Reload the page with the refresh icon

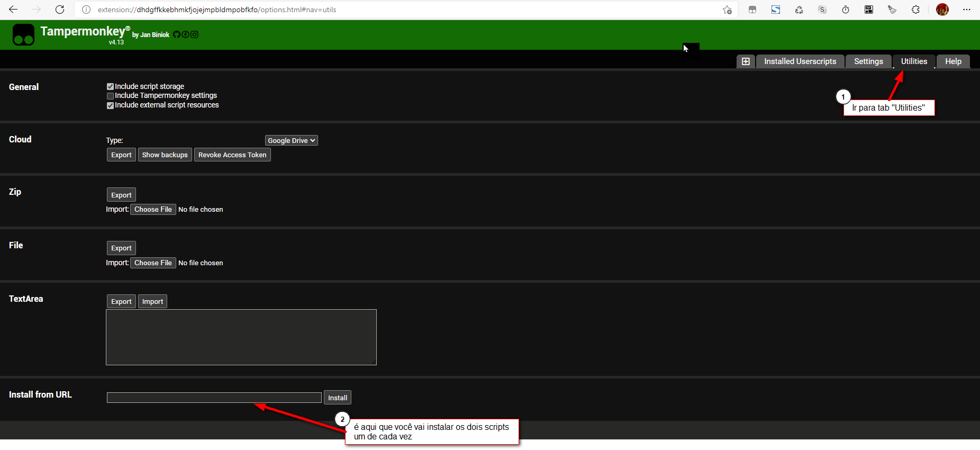pos(60,10)
